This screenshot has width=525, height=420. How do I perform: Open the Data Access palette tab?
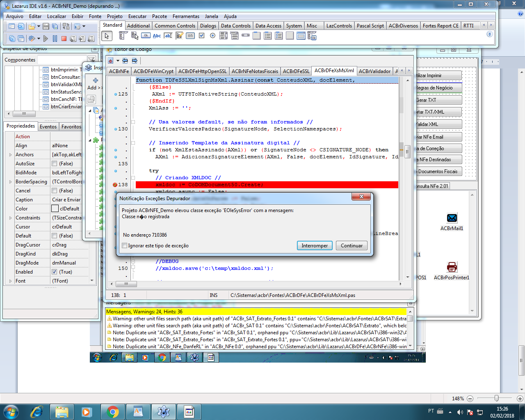[268, 26]
